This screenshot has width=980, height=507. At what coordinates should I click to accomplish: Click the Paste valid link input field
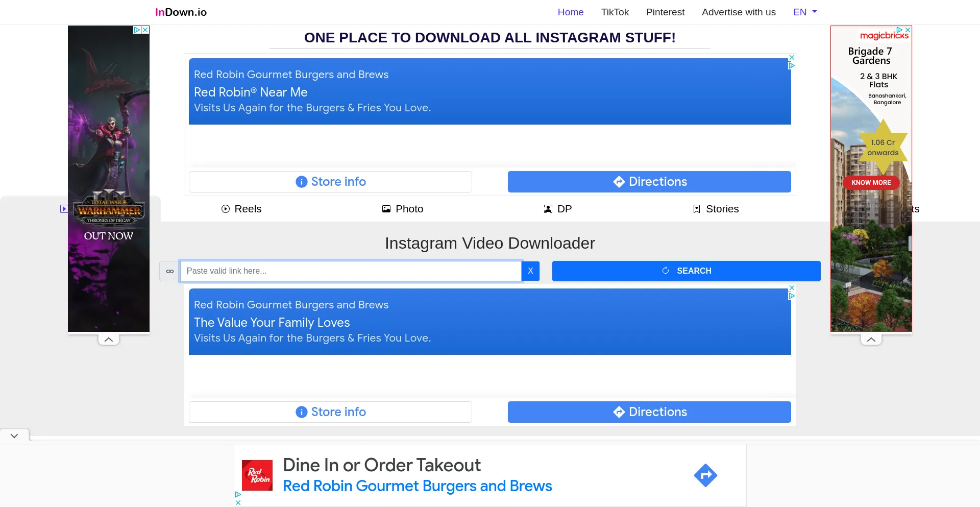point(351,271)
